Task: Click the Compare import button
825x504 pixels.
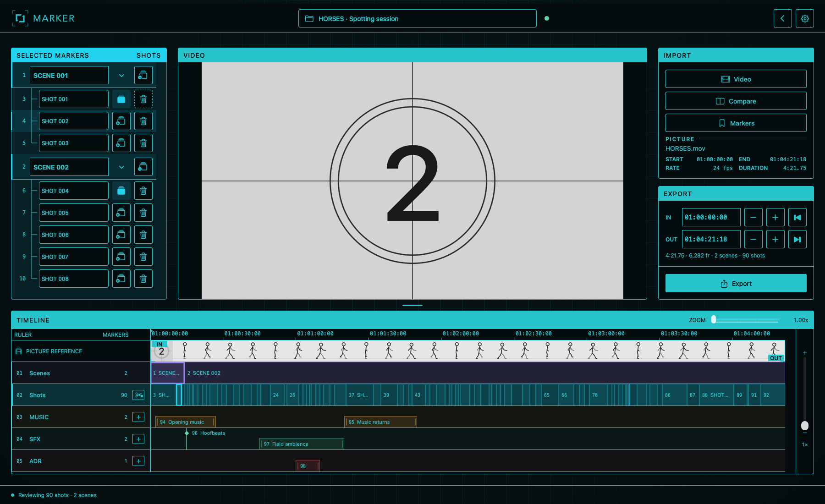Action: coord(736,101)
